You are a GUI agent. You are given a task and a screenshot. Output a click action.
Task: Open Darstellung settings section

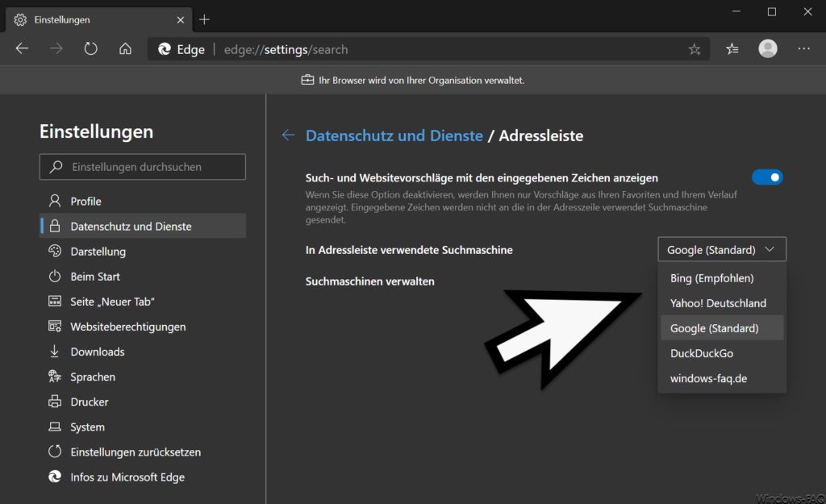(143, 252)
